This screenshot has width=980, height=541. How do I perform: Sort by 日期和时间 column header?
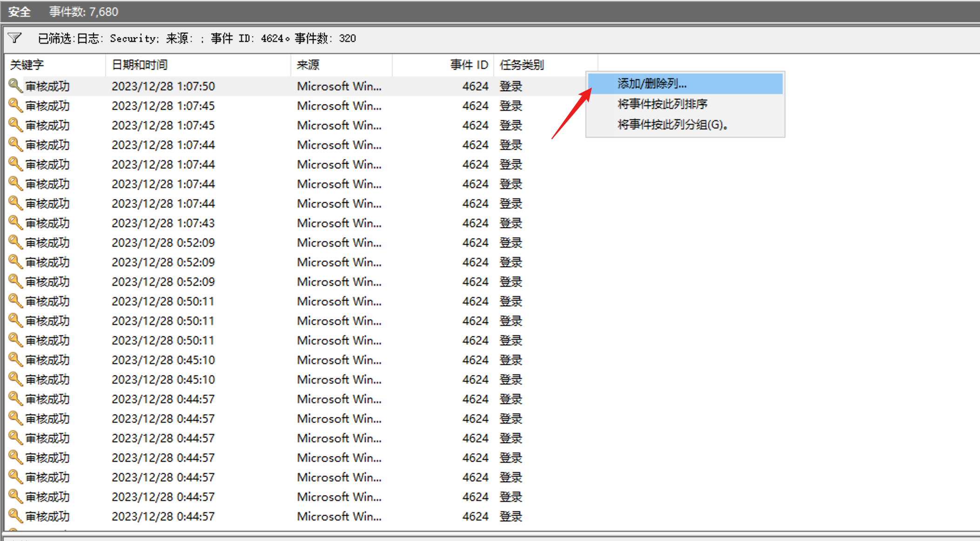click(140, 65)
